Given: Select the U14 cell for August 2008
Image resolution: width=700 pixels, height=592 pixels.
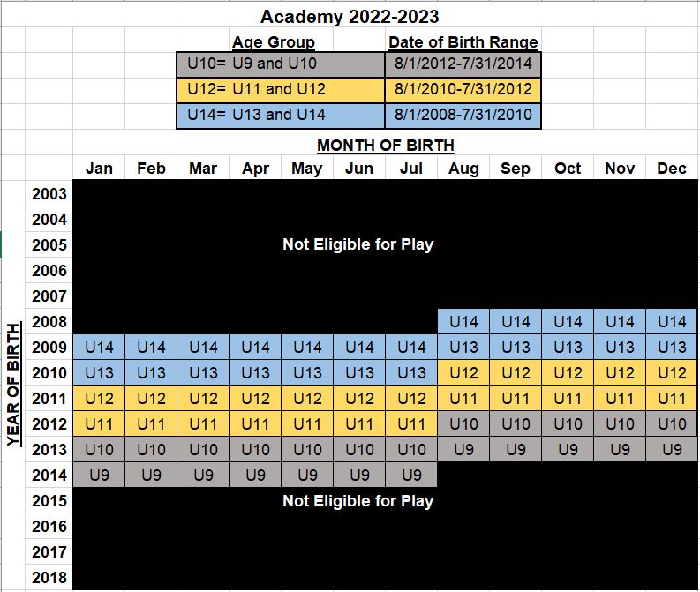Looking at the screenshot, I should tap(463, 322).
